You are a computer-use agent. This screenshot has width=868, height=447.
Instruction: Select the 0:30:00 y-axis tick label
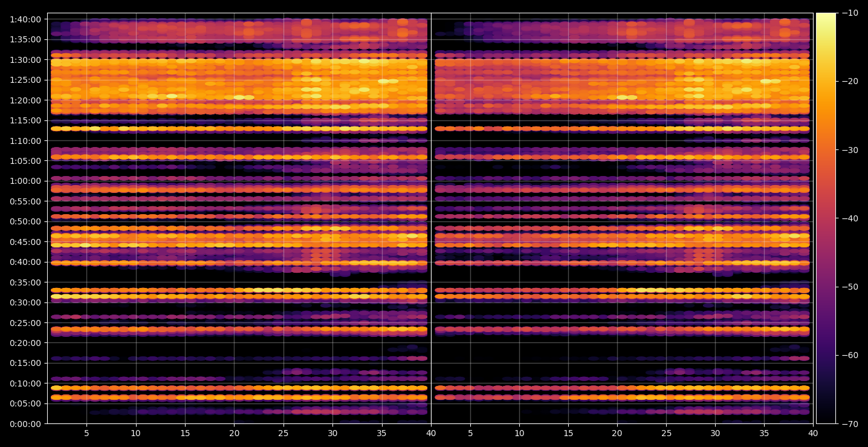point(25,302)
